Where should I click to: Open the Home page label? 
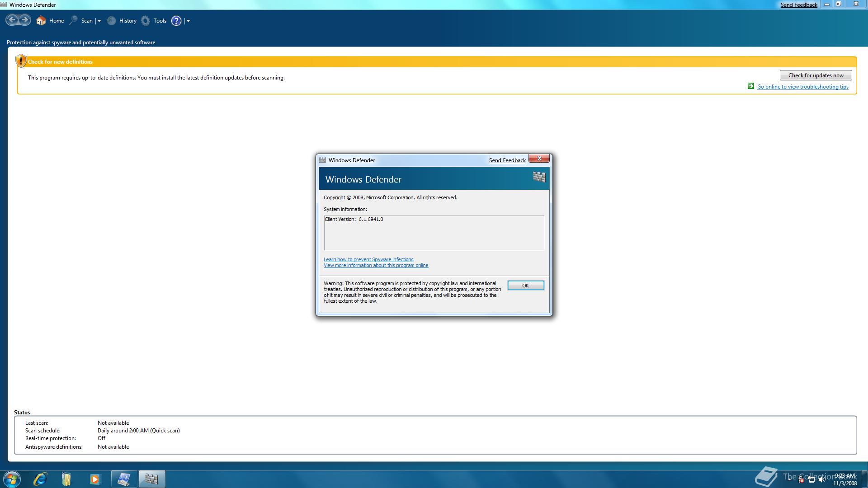[57, 21]
